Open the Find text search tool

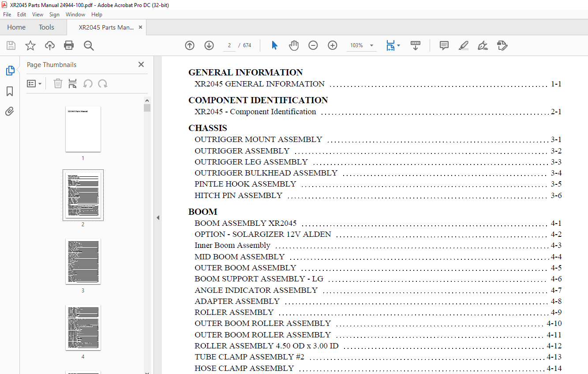click(89, 45)
